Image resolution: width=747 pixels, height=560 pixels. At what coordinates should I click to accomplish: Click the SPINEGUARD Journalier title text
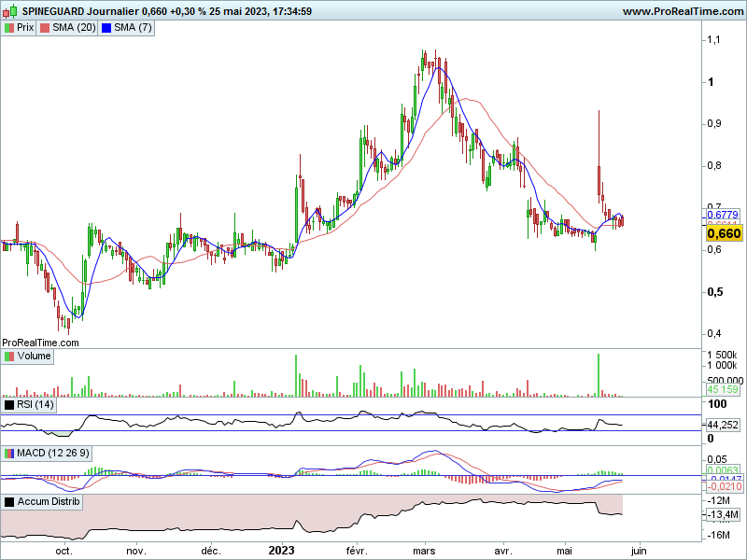point(80,11)
